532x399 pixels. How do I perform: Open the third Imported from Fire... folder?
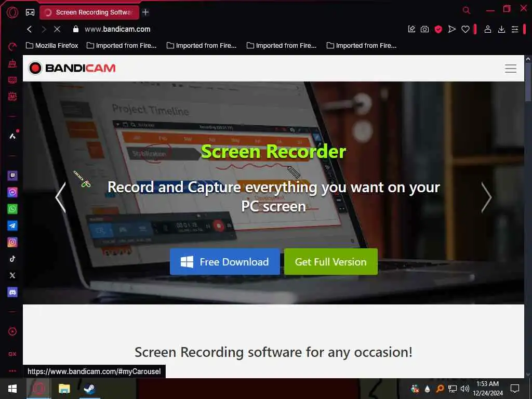coord(282,46)
